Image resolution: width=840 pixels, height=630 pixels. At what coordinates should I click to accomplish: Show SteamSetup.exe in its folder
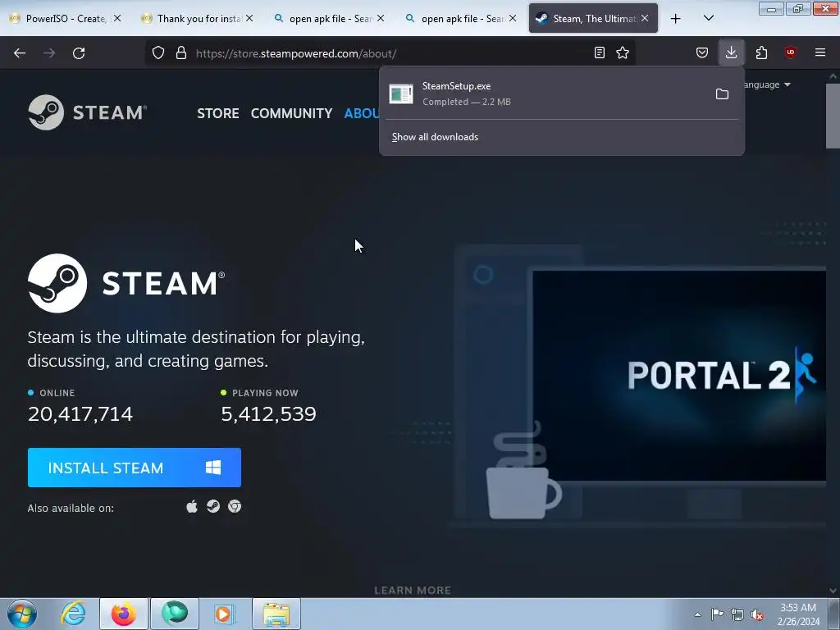(722, 94)
